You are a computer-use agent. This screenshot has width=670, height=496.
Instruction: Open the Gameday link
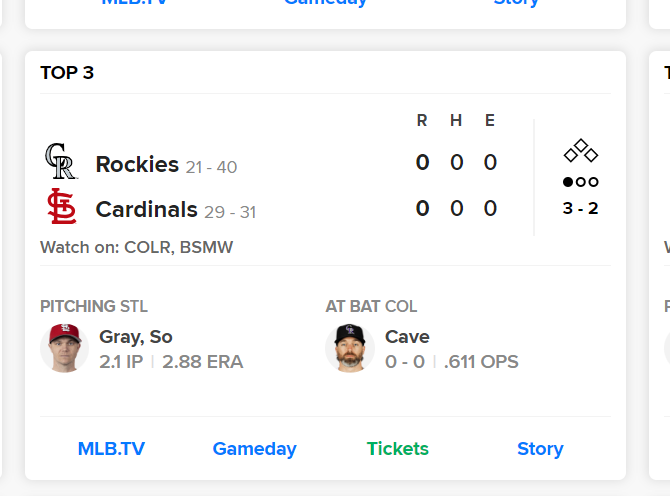pos(254,449)
